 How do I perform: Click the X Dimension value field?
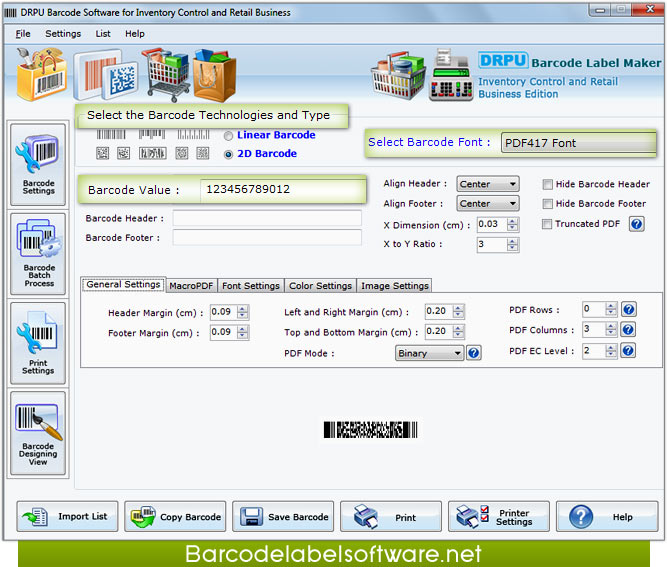(x=492, y=224)
